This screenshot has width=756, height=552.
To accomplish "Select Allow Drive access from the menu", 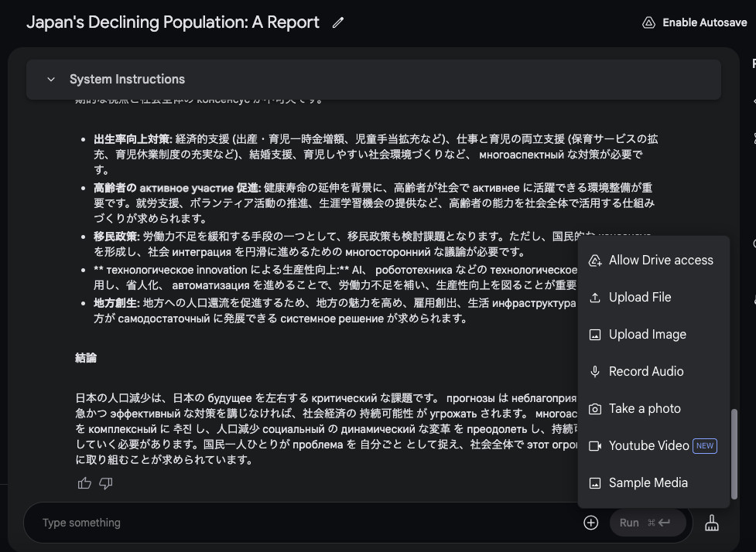I will coord(653,260).
